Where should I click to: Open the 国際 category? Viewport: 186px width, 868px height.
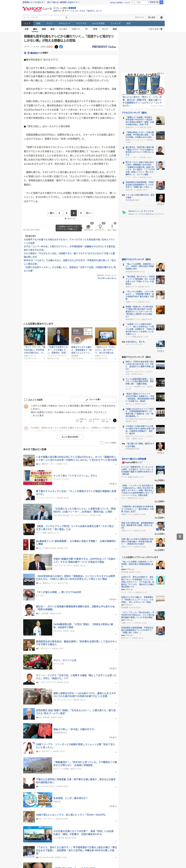click(44, 29)
